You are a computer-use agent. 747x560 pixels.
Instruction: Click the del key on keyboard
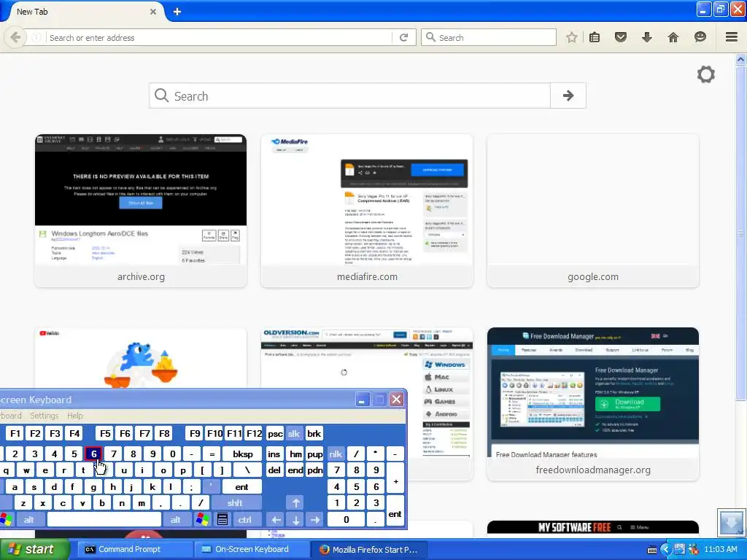pos(274,470)
